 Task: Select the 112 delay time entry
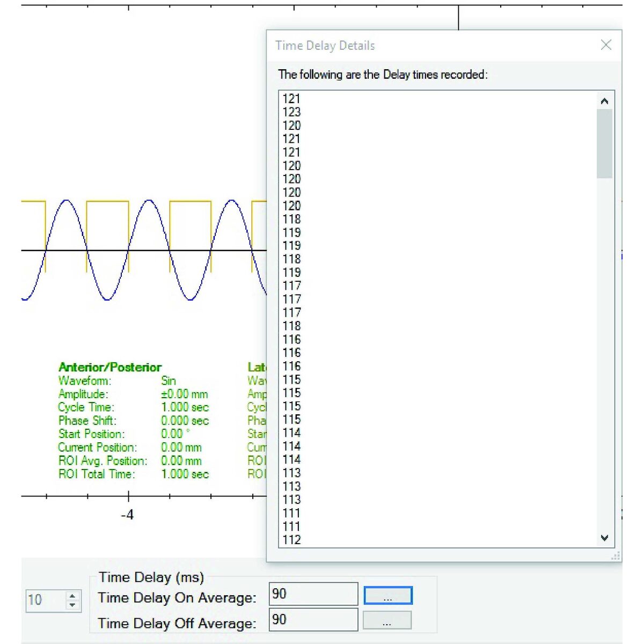point(292,539)
